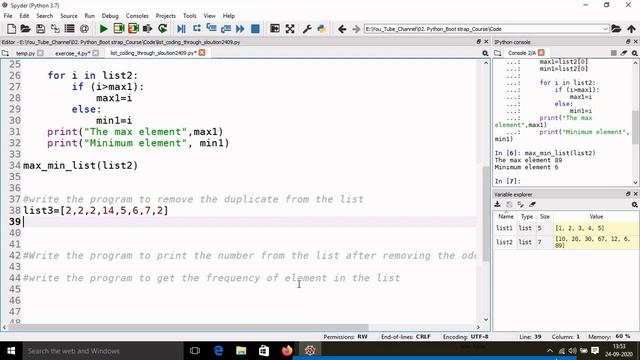
Task: Open the View menu
Action: 209,16
